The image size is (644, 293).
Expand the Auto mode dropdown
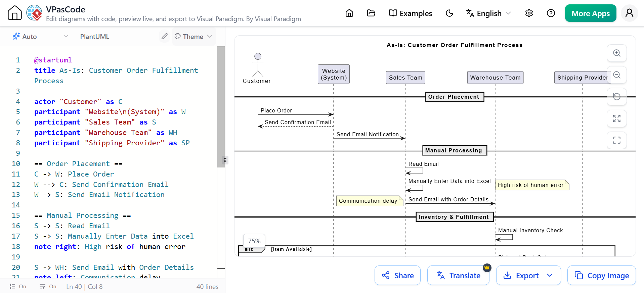pyautogui.click(x=40, y=36)
